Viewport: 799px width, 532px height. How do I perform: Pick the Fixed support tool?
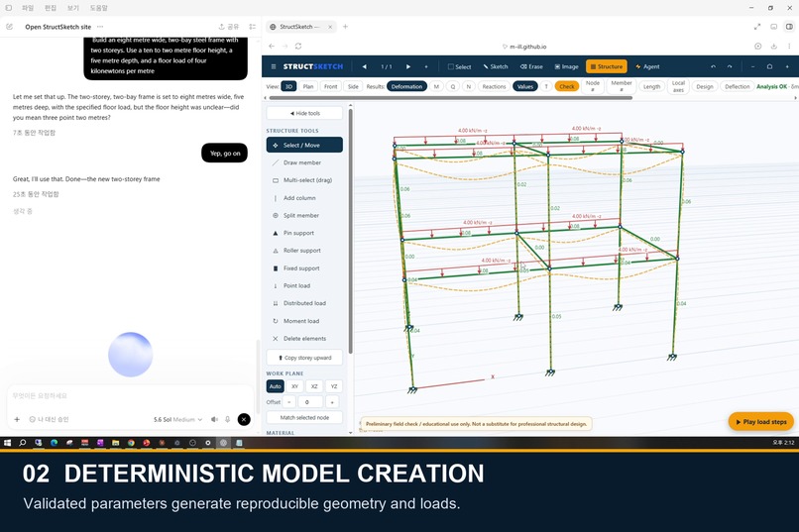[x=304, y=268]
